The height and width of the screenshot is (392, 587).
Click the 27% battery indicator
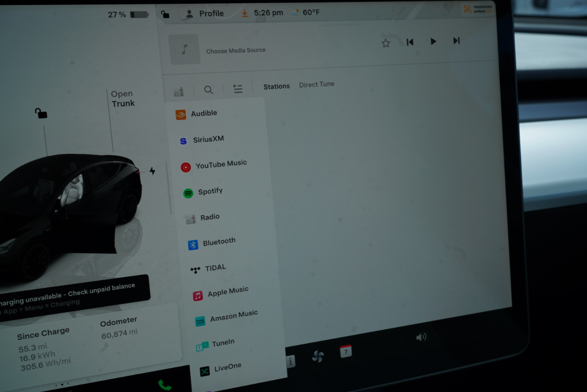tap(128, 15)
